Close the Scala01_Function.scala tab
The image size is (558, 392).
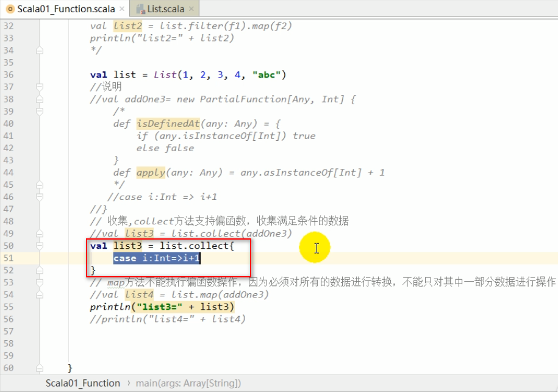click(122, 9)
